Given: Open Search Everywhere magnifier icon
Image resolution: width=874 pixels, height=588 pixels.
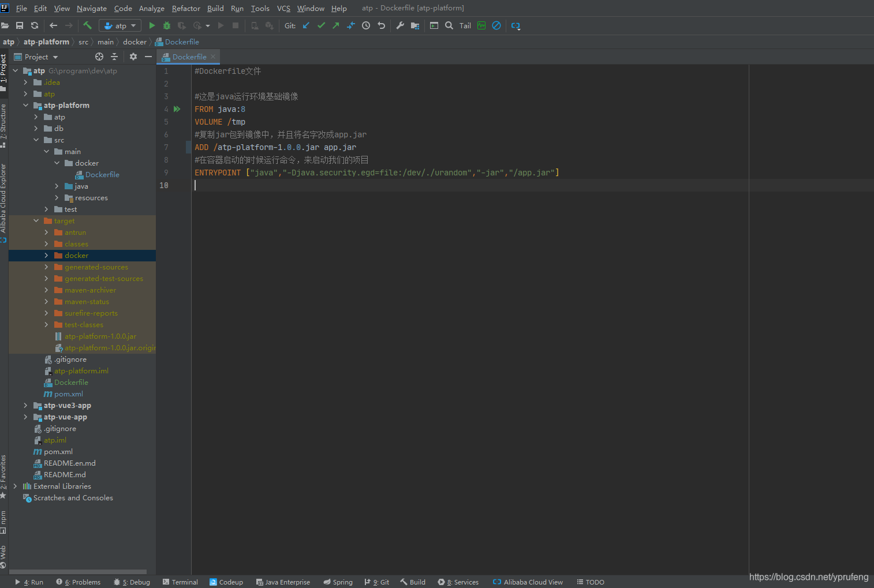Looking at the screenshot, I should pyautogui.click(x=449, y=25).
